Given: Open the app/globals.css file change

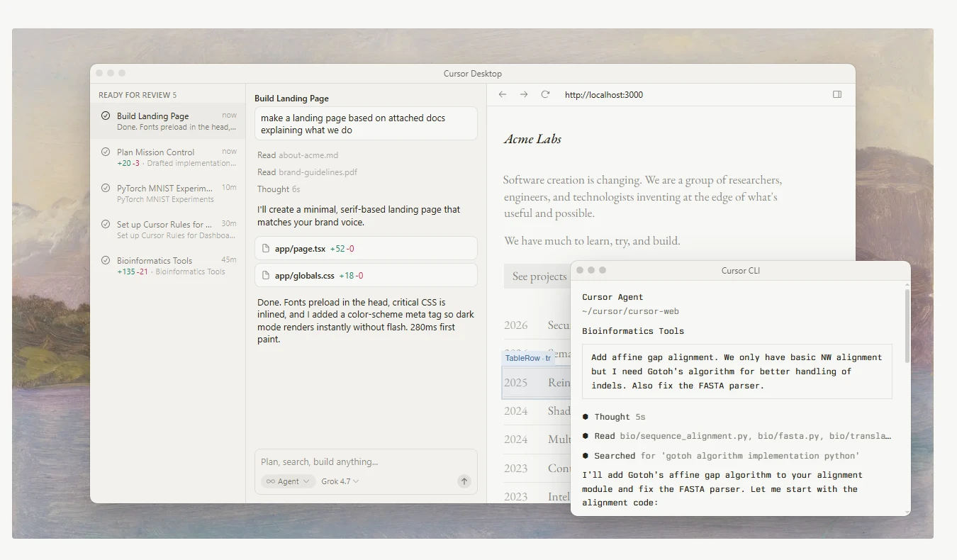Looking at the screenshot, I should pos(366,276).
